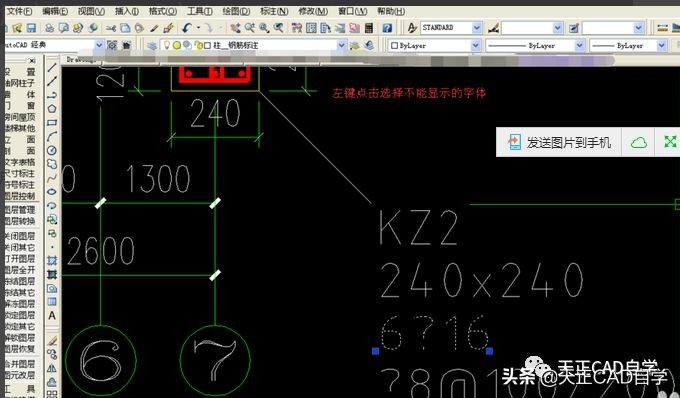Click 关闭图层 in the side menu

pyautogui.click(x=20, y=236)
